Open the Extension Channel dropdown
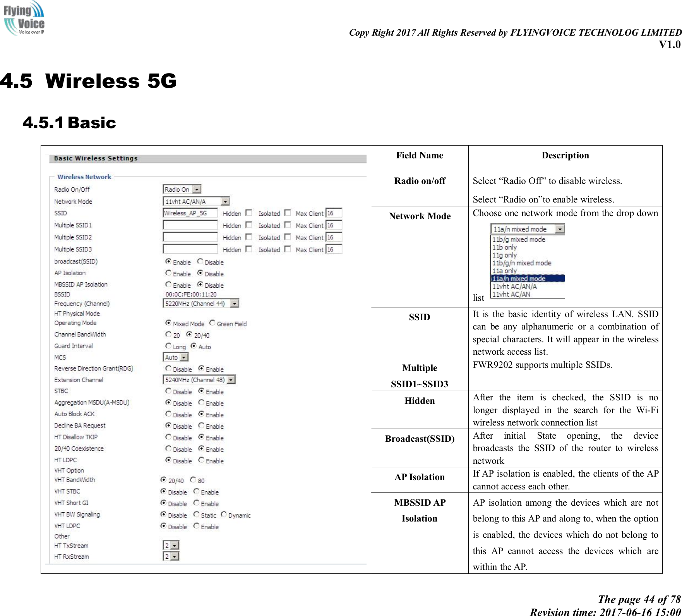Image resolution: width=682 pixels, height=616 pixels. click(x=231, y=379)
